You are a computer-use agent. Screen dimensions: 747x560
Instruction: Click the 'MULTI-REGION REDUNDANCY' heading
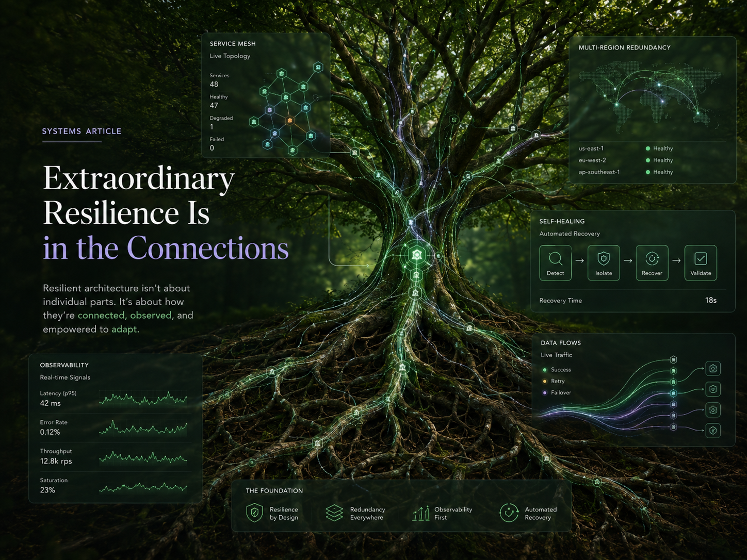[x=625, y=47]
